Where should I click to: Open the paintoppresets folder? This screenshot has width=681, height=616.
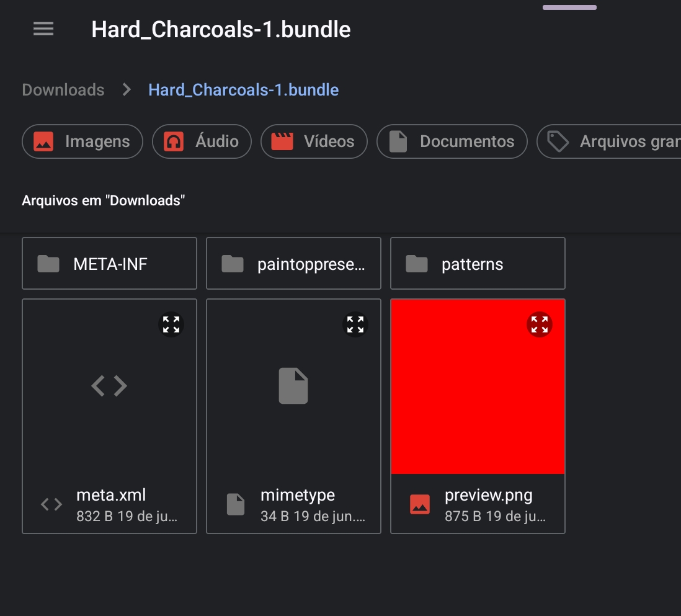point(293,263)
